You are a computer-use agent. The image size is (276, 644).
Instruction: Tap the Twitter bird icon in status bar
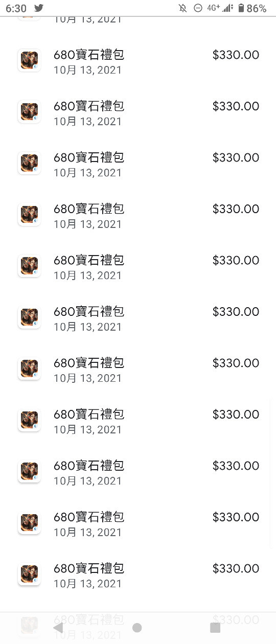point(39,8)
